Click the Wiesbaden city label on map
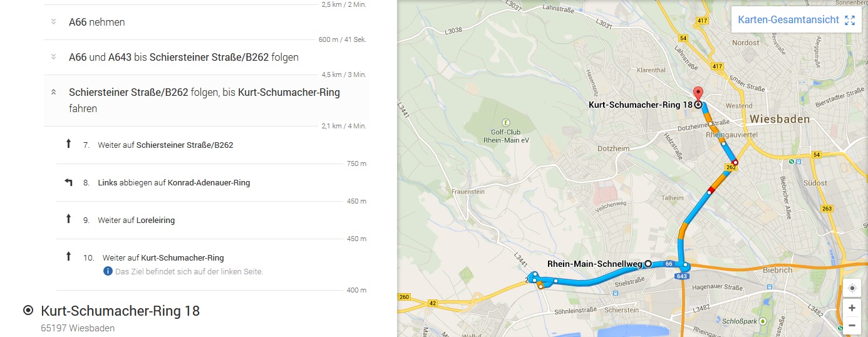 point(779,119)
